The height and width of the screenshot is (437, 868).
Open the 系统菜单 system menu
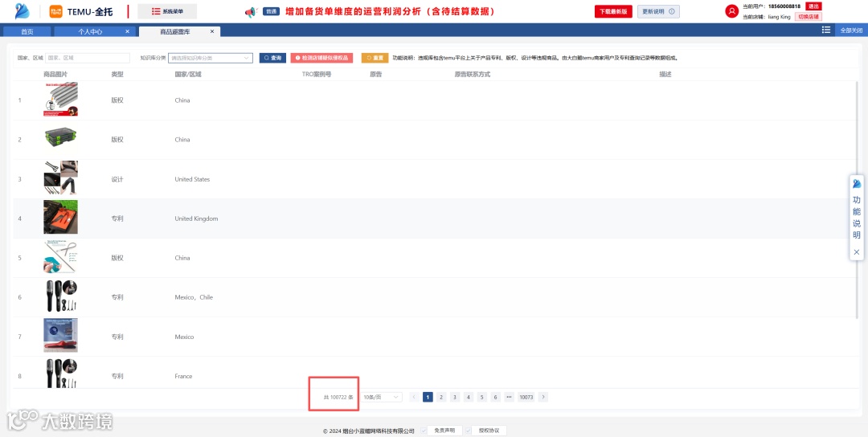(x=167, y=11)
